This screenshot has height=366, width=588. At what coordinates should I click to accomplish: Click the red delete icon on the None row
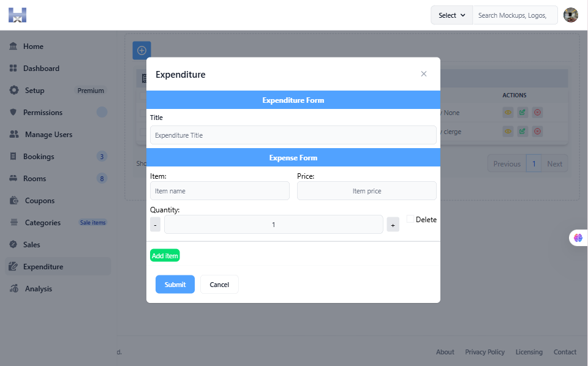tap(537, 112)
